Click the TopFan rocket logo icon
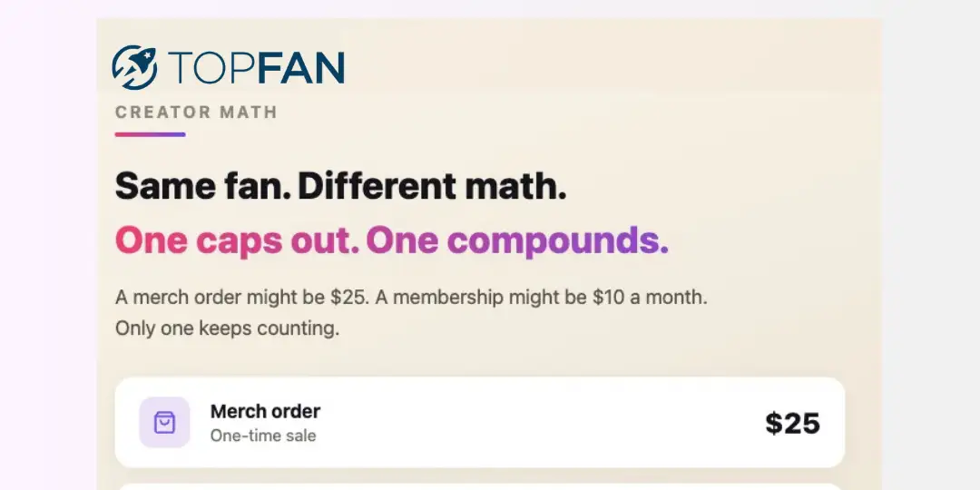 click(x=134, y=67)
